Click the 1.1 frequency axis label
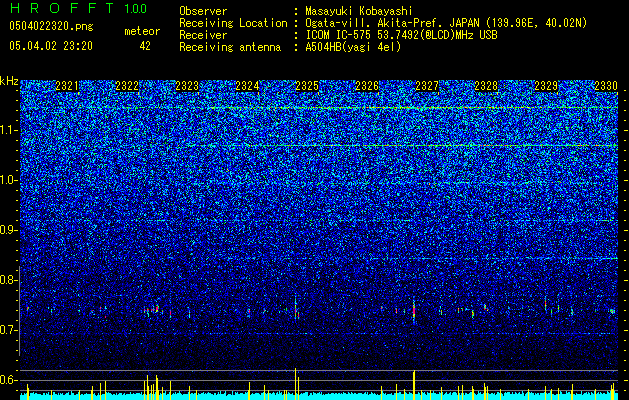 [9, 130]
